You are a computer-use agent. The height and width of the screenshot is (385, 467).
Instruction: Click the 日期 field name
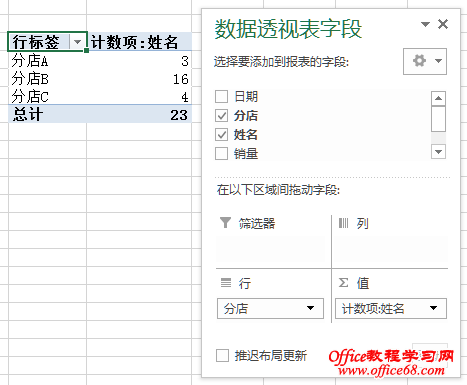(246, 97)
